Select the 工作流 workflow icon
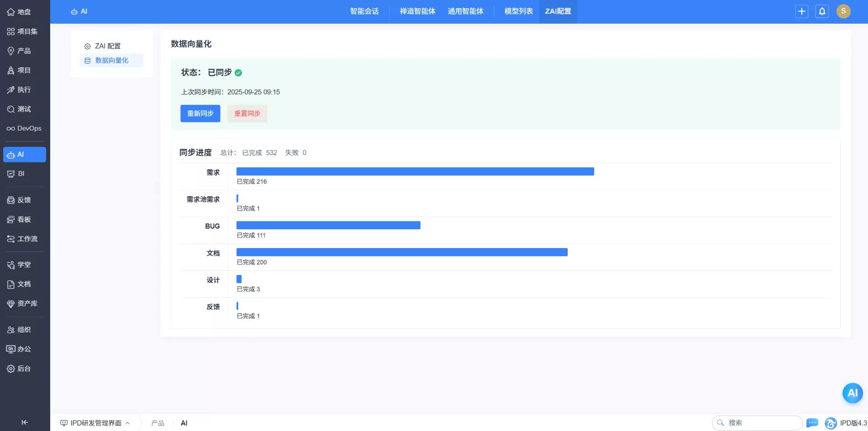868x431 pixels. coord(10,239)
